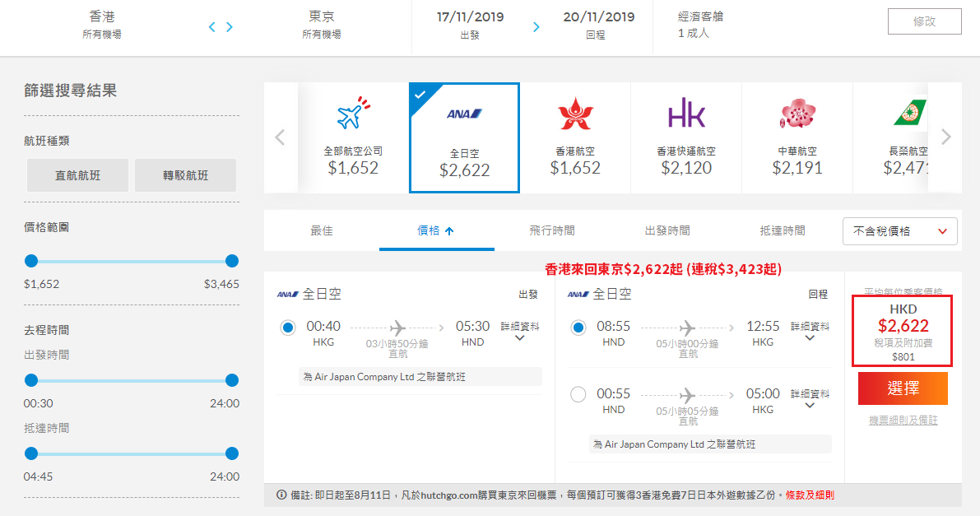Switch to the 最佳 sort tab
The height and width of the screenshot is (516, 980).
(322, 230)
